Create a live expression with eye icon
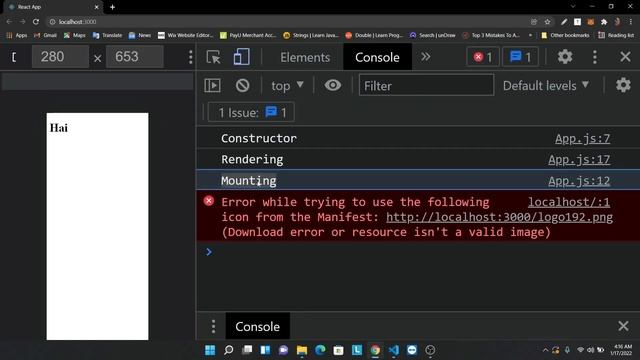Screen dimensions: 640x360 [x=333, y=85]
